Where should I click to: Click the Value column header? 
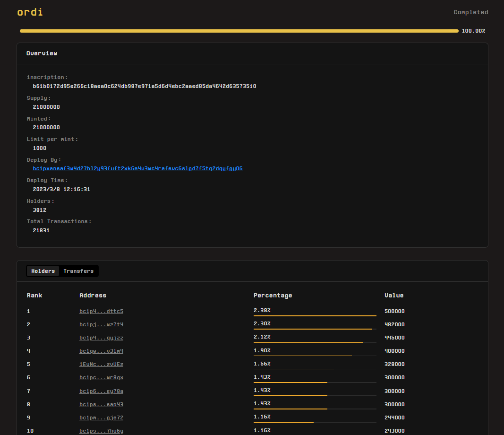pyautogui.click(x=394, y=296)
